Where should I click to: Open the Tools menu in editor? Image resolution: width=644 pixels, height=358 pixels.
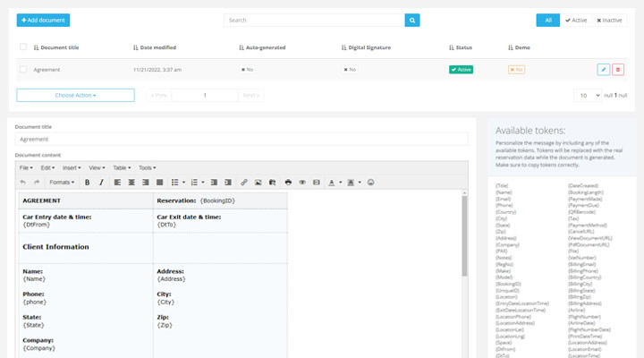click(147, 167)
